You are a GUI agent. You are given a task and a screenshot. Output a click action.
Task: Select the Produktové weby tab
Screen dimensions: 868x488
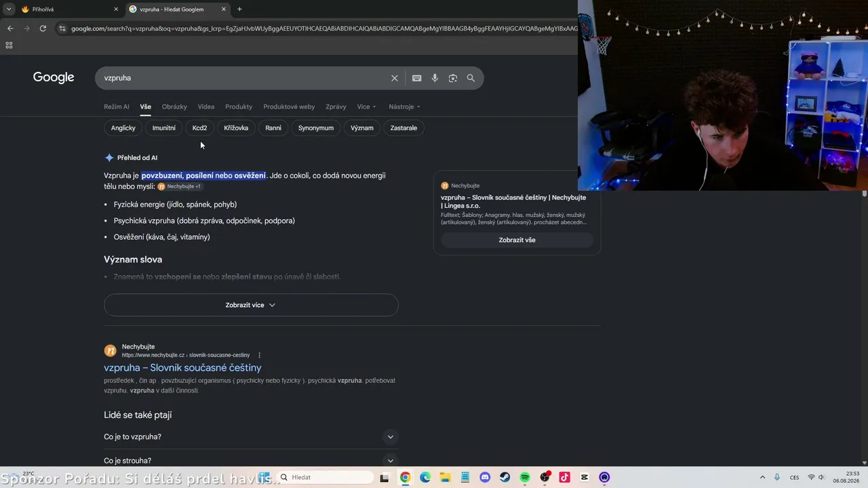(x=289, y=106)
